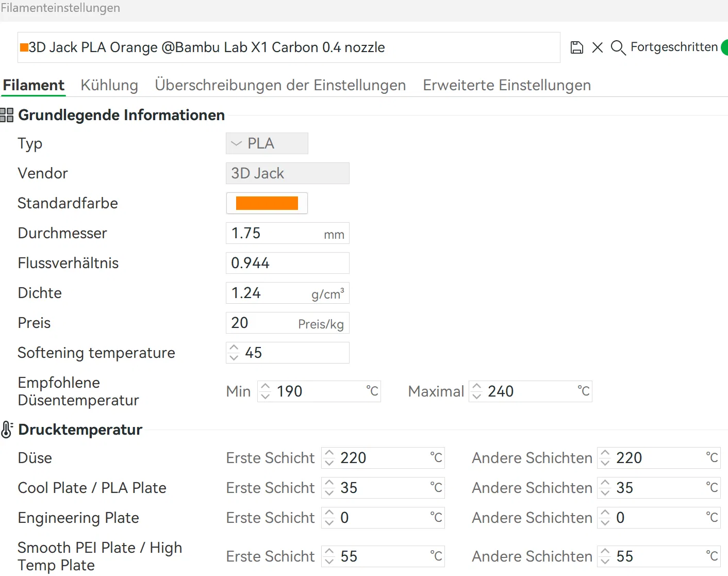The image size is (728, 576).
Task: Click the save preset floppy icon
Action: click(x=577, y=47)
